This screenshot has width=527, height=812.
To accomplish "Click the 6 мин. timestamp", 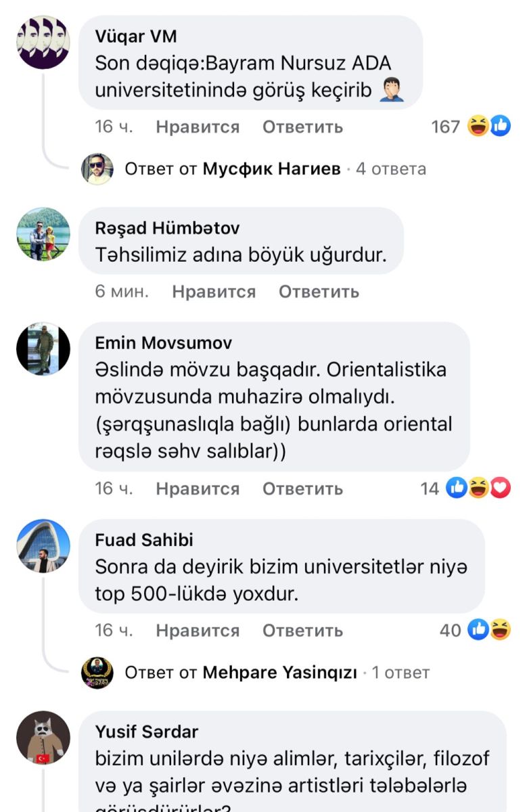I will 122,292.
